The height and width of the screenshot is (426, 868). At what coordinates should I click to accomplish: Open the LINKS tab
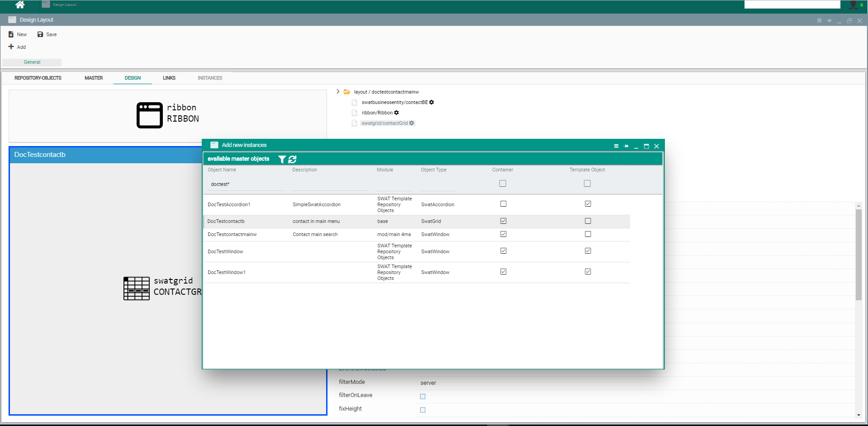[169, 78]
